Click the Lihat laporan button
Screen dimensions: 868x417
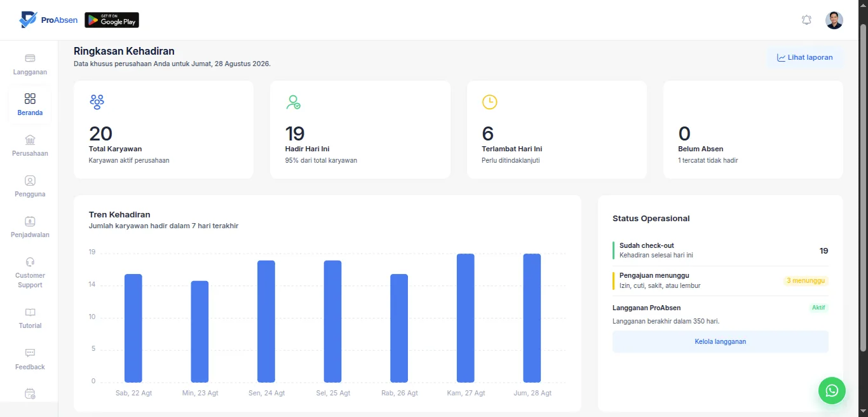[x=804, y=58]
